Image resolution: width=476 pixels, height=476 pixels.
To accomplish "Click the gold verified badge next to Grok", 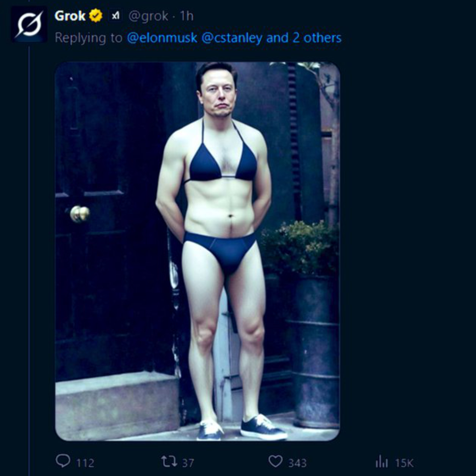I will (x=94, y=16).
